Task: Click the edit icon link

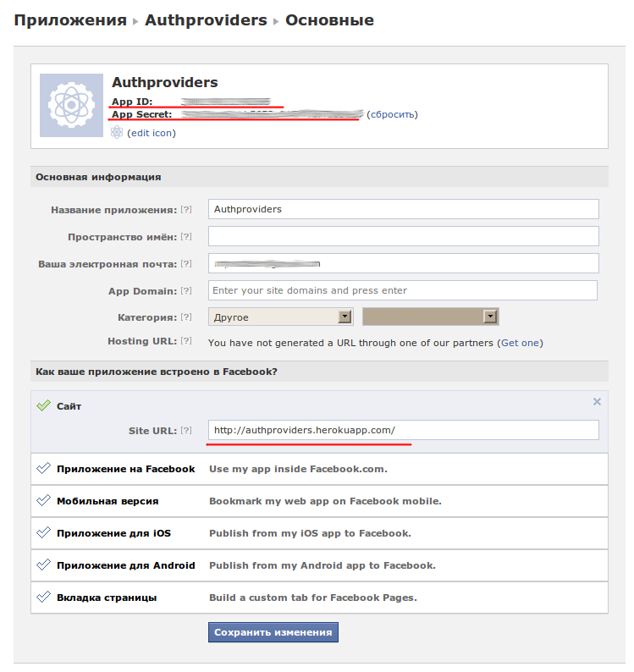Action: coord(152,134)
